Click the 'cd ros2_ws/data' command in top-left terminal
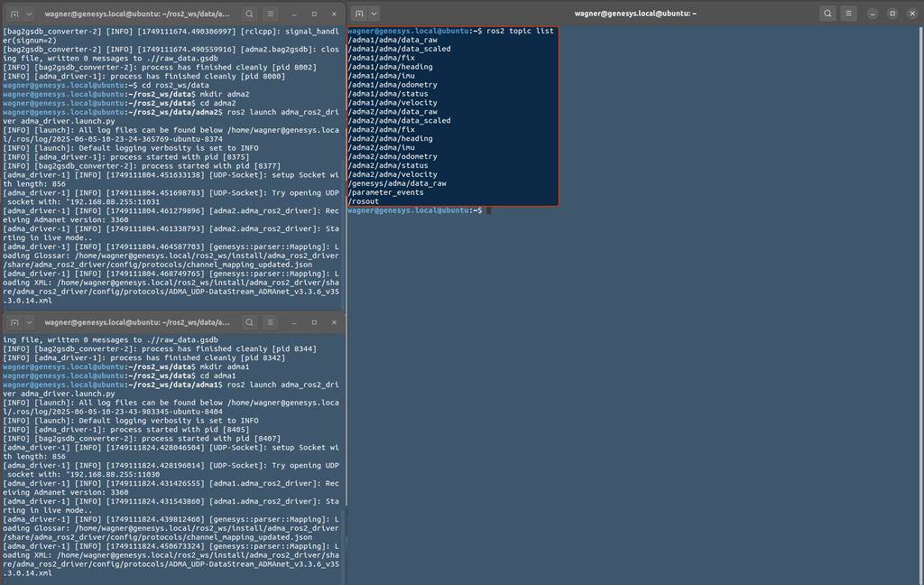This screenshot has height=585, width=924. [x=175, y=85]
